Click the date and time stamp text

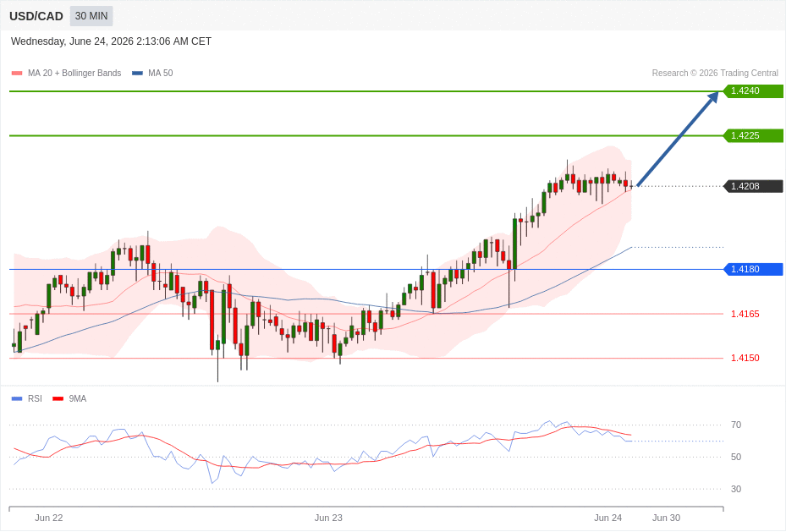112,41
